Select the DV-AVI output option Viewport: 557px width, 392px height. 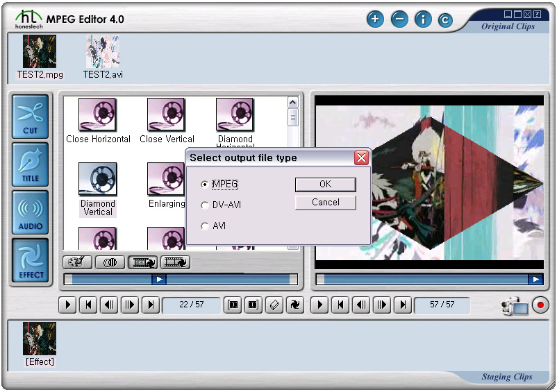(221, 205)
